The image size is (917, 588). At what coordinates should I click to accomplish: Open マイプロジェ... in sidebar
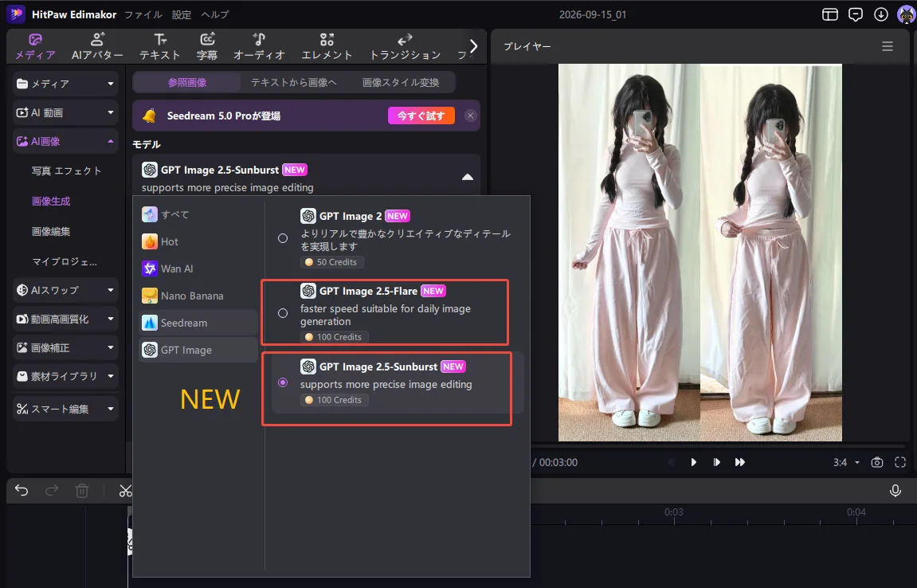pos(65,261)
